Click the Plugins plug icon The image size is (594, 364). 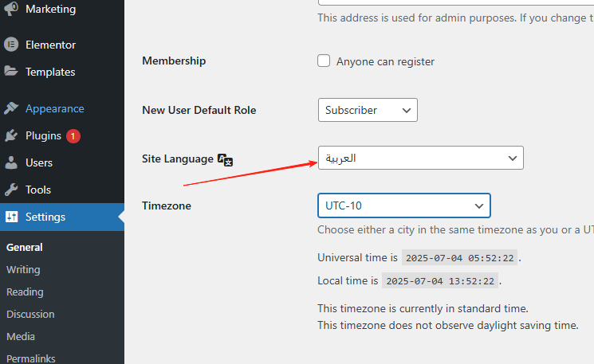(x=11, y=135)
